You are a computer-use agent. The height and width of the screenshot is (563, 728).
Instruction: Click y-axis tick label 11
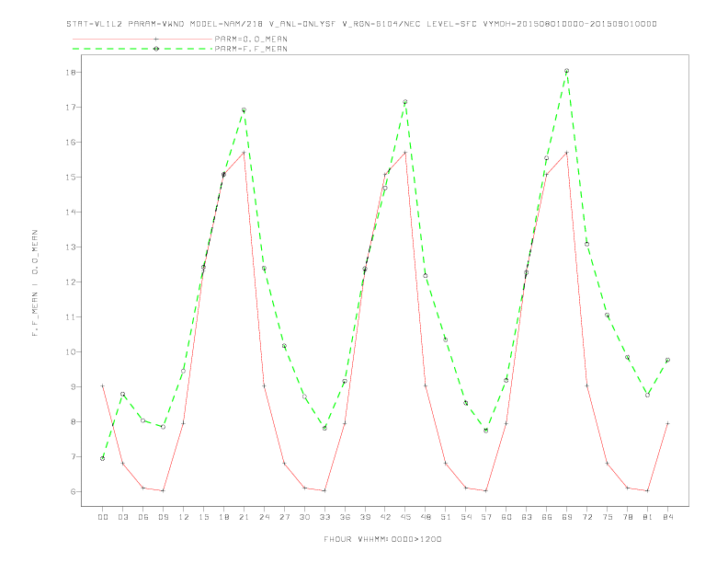pyautogui.click(x=71, y=316)
